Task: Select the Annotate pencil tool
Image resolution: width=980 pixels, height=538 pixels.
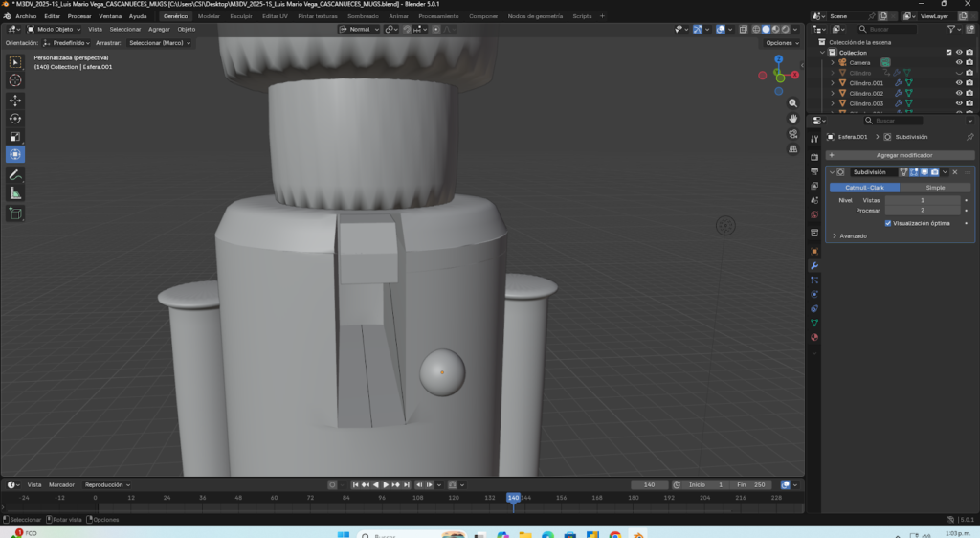Action: point(15,175)
